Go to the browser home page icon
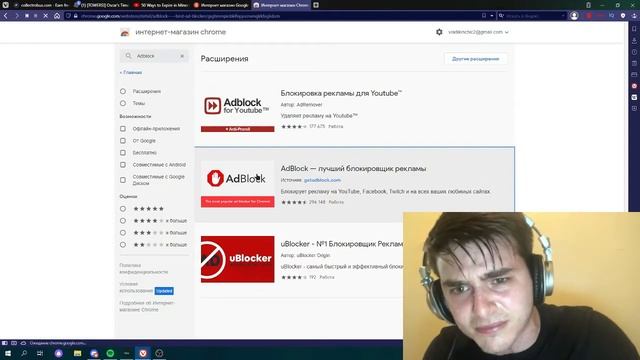This screenshot has height=360, width=640. point(57,16)
